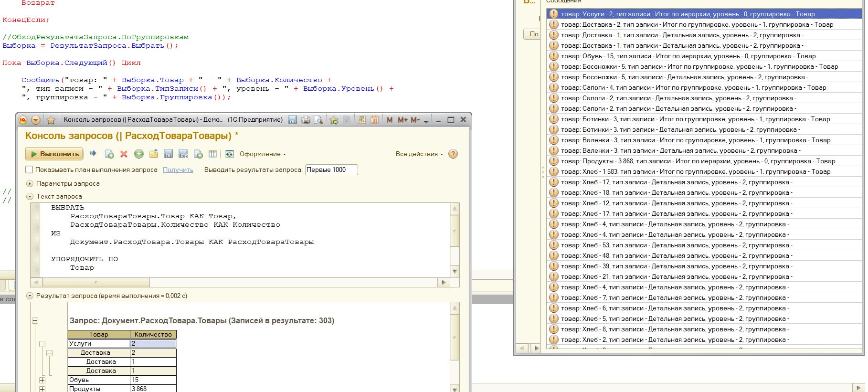Click the query text scroll down arrow
This screenshot has width=868, height=392.
tap(455, 271)
